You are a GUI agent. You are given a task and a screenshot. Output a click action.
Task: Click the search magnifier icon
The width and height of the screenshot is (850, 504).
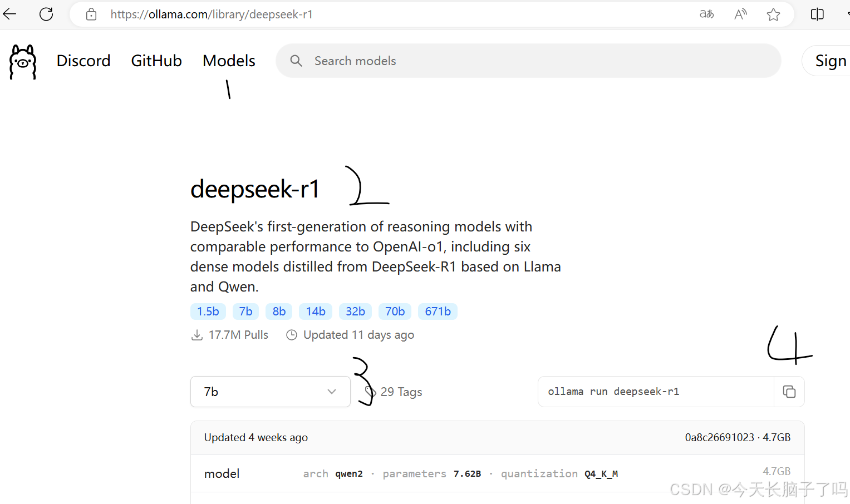point(296,61)
